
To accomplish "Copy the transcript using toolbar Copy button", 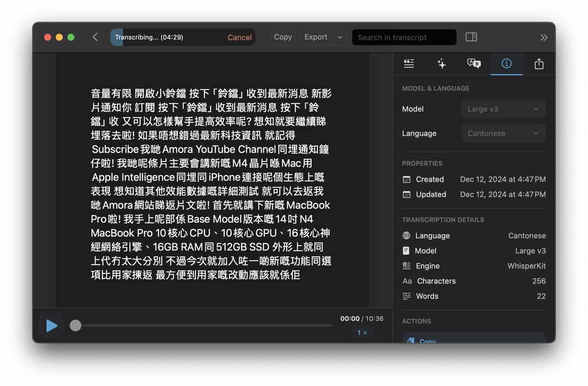I will coord(283,37).
